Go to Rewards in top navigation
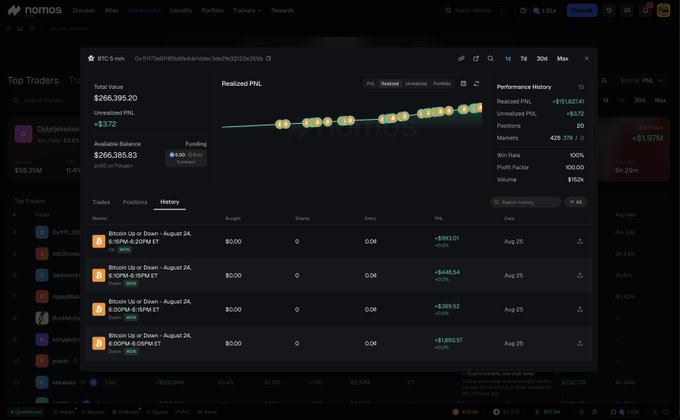 click(x=282, y=10)
